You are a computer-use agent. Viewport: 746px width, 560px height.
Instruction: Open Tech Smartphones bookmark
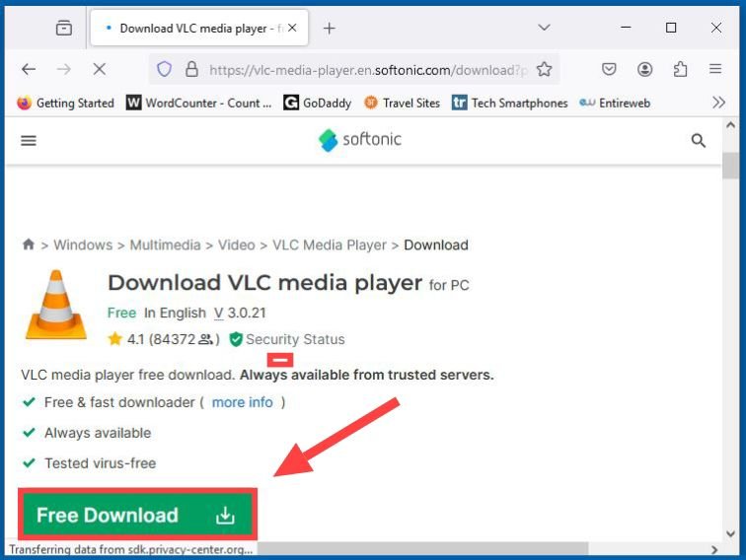[x=509, y=103]
